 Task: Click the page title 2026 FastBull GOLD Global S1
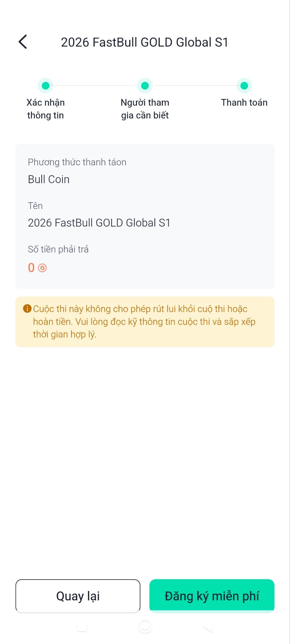click(145, 42)
